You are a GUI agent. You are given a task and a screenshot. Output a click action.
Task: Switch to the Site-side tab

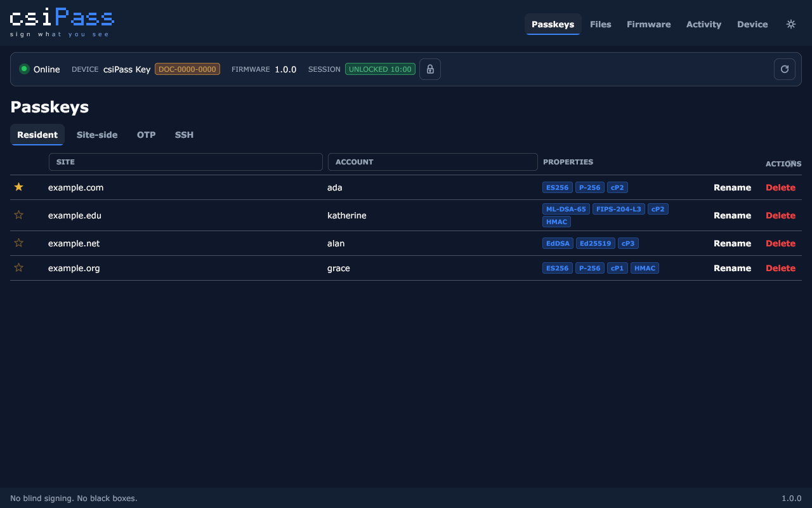97,135
